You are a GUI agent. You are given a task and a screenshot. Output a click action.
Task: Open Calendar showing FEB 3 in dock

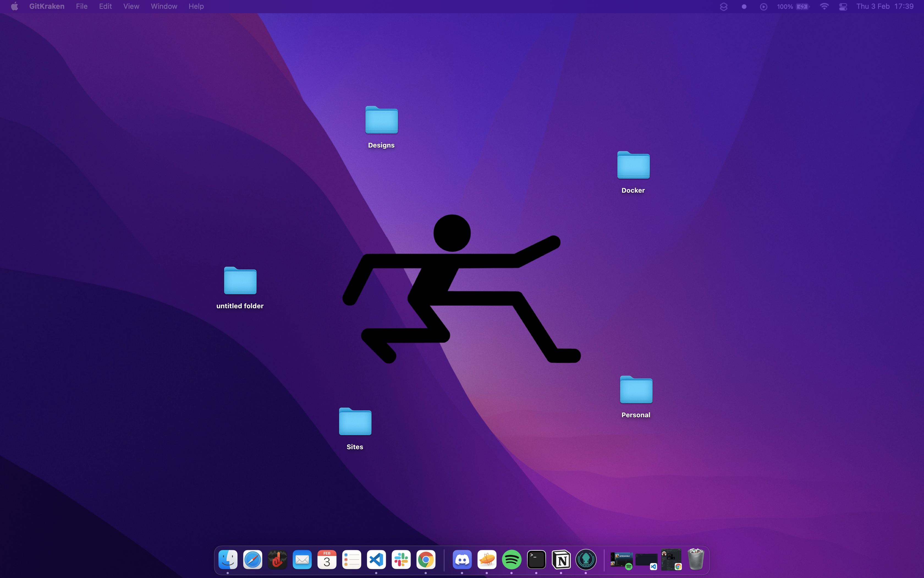(327, 560)
